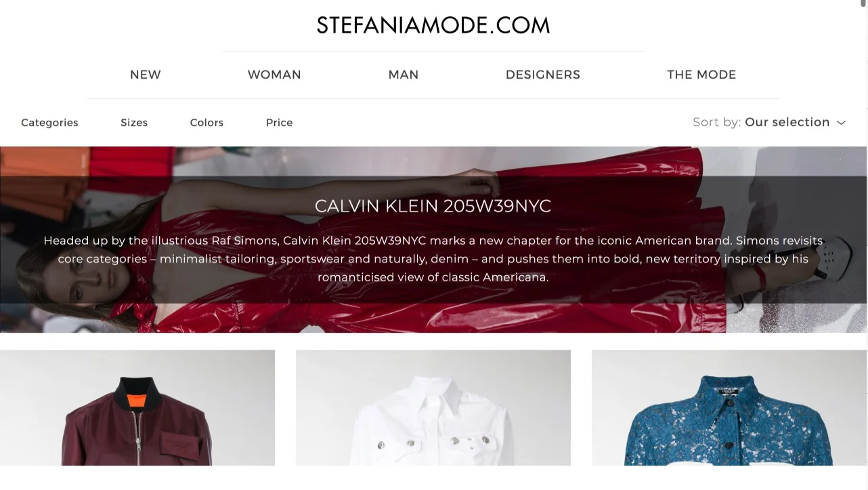View the white denim shirt product
The image size is (868, 490).
433,407
